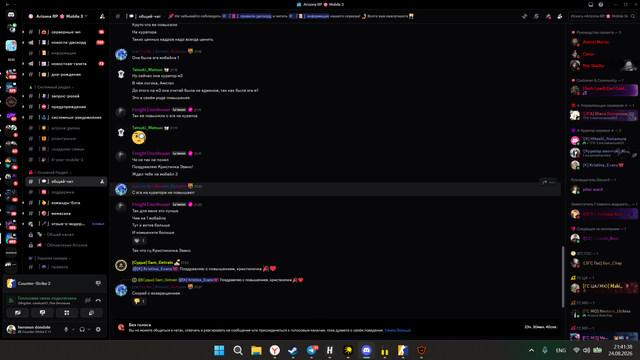This screenshot has height=360, width=640.
Task: Deafen with headphones icon in user panel
Action: [82, 329]
